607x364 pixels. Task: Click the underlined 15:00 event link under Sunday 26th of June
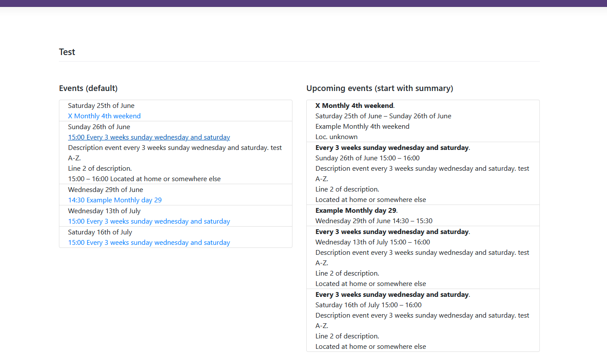coord(149,137)
